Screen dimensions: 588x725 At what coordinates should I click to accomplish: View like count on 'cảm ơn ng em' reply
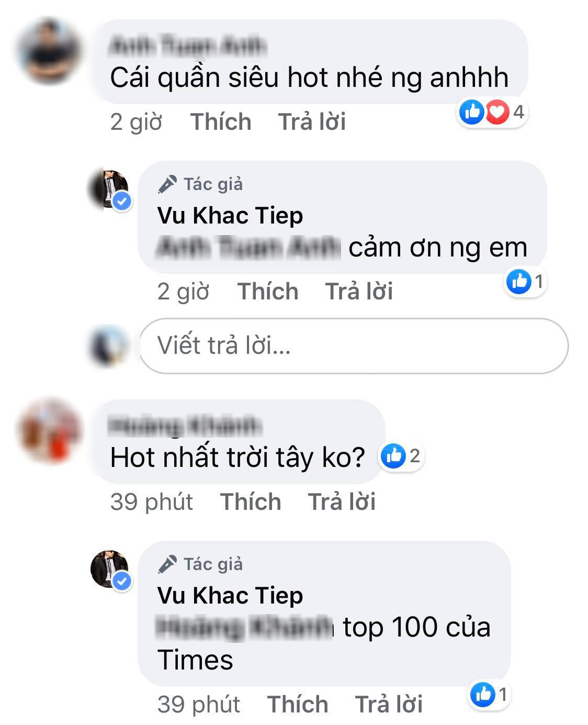point(525,282)
